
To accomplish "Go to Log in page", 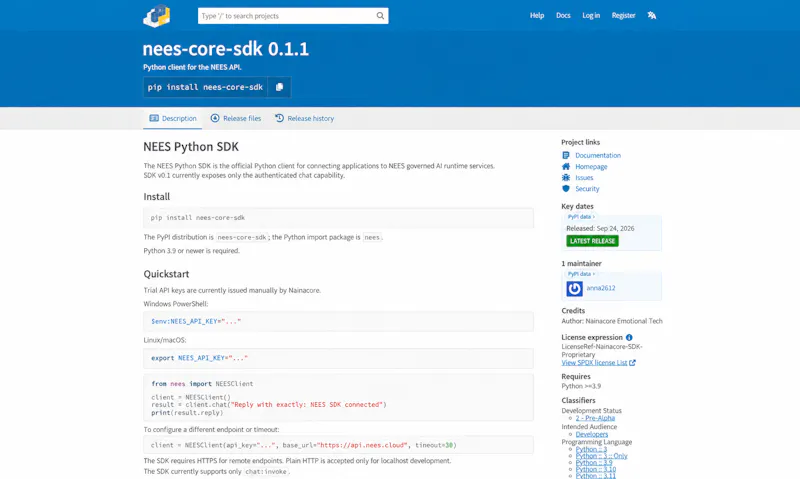I will pos(591,15).
